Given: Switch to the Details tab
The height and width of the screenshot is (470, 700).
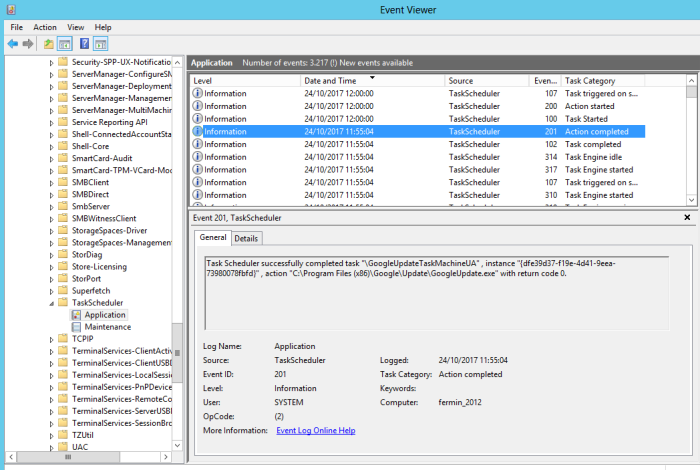Looking at the screenshot, I should coord(246,238).
